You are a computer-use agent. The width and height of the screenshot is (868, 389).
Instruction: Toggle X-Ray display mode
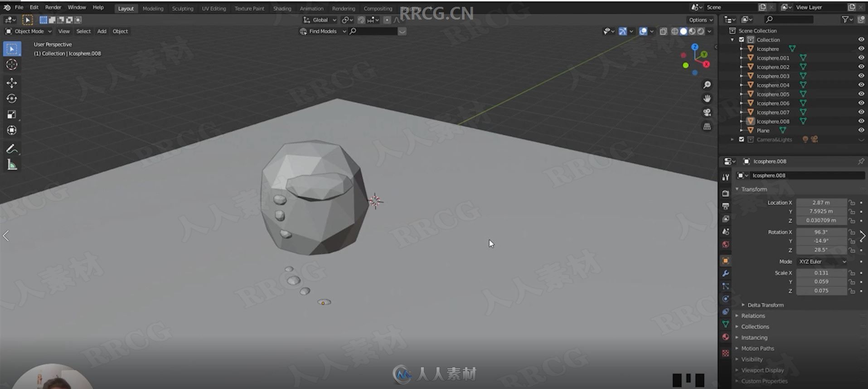tap(663, 31)
